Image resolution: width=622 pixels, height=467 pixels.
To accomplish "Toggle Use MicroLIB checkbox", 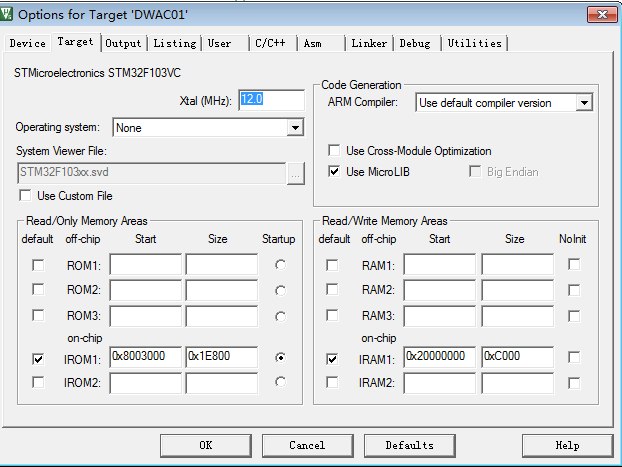I will [334, 171].
